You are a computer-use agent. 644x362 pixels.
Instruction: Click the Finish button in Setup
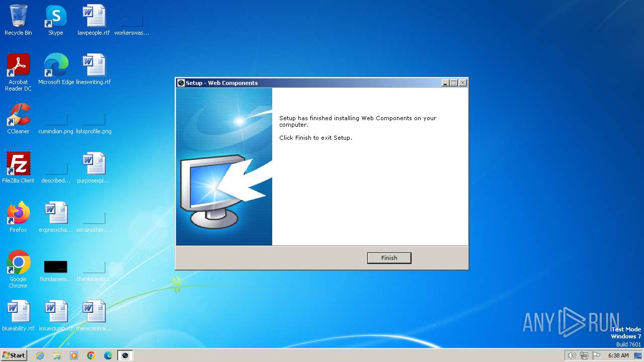[389, 258]
